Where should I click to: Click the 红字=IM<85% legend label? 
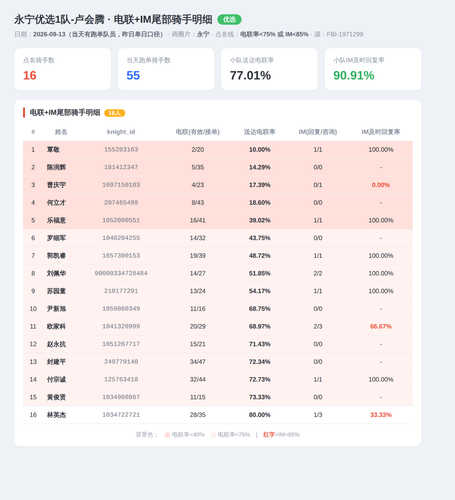(x=281, y=435)
